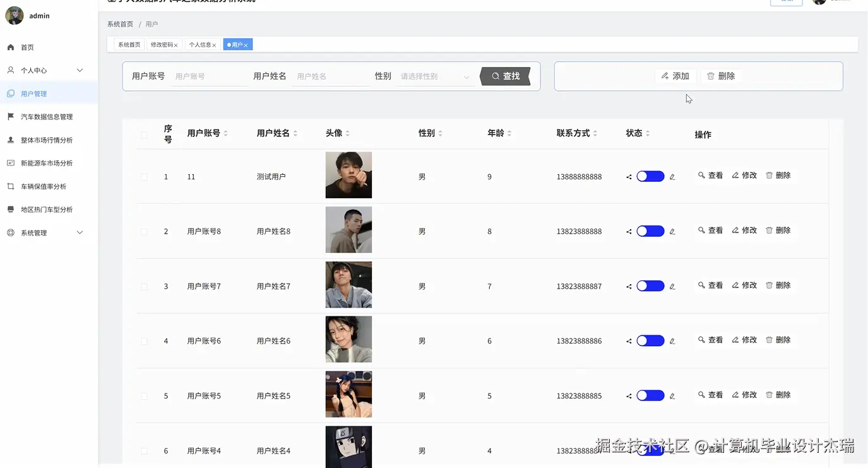Viewport: 868px width, 468px height.
Task: Click 修改 for 用户姓名8 row
Action: click(x=744, y=231)
